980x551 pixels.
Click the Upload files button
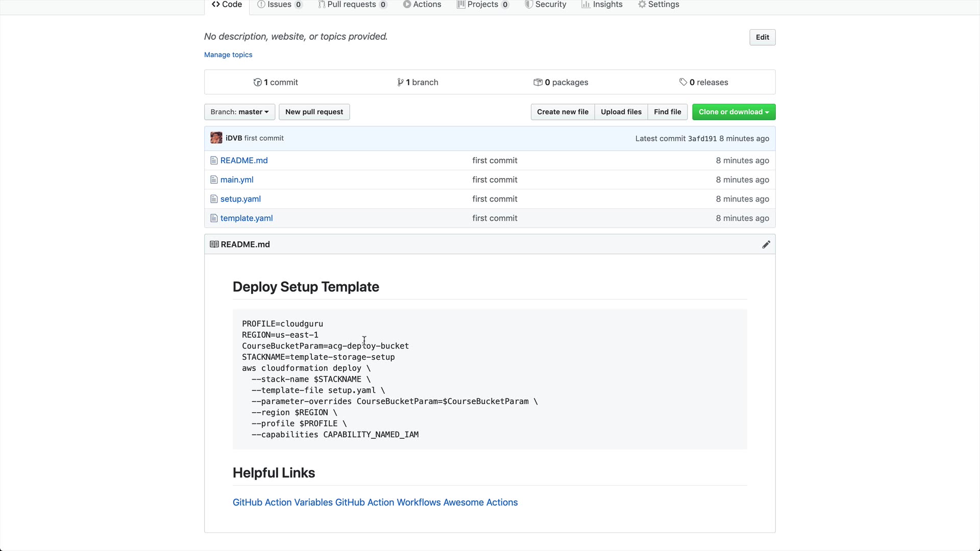click(621, 112)
